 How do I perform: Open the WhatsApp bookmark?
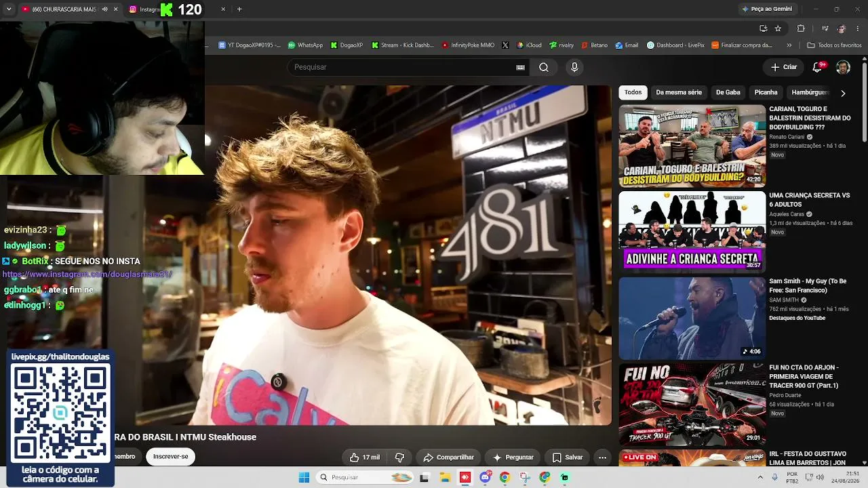[305, 45]
